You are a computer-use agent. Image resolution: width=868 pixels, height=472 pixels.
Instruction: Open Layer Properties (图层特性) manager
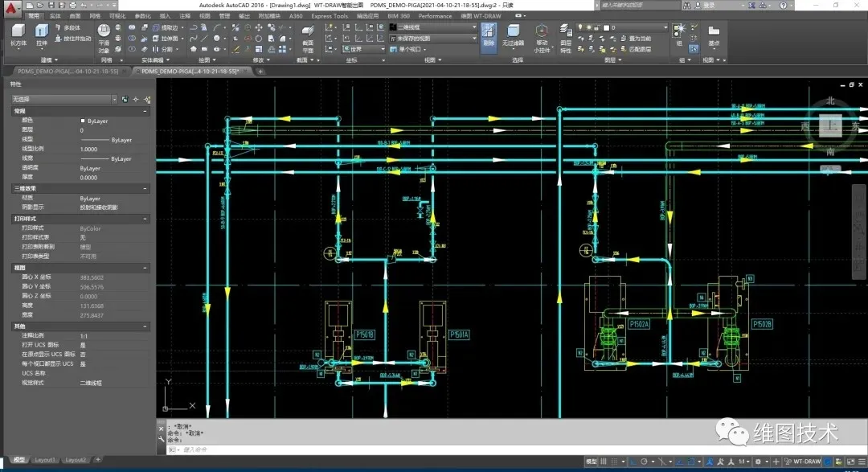(566, 38)
